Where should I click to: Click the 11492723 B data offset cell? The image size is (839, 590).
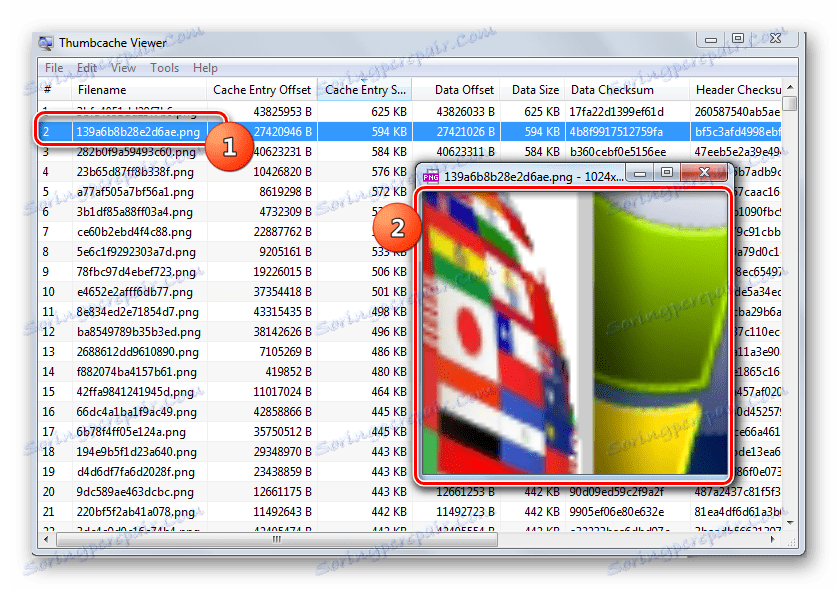(x=466, y=512)
